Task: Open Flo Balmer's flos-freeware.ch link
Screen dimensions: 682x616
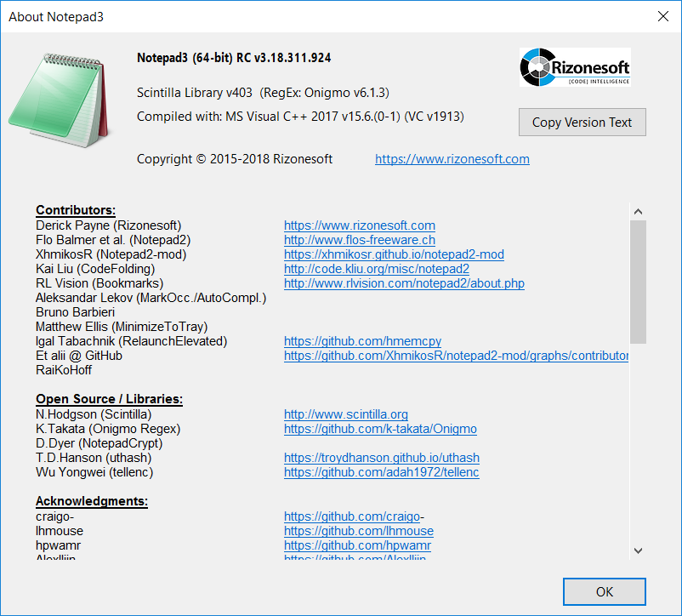Action: coord(359,240)
